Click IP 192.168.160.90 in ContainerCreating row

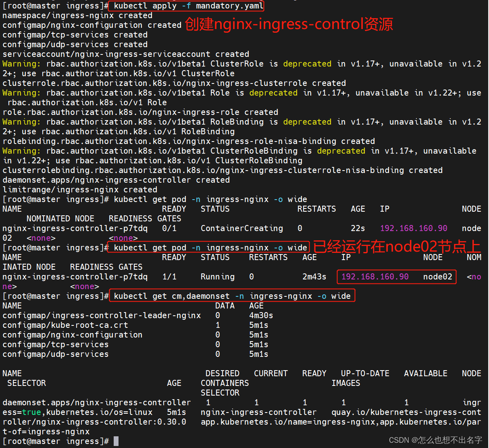pyautogui.click(x=414, y=228)
